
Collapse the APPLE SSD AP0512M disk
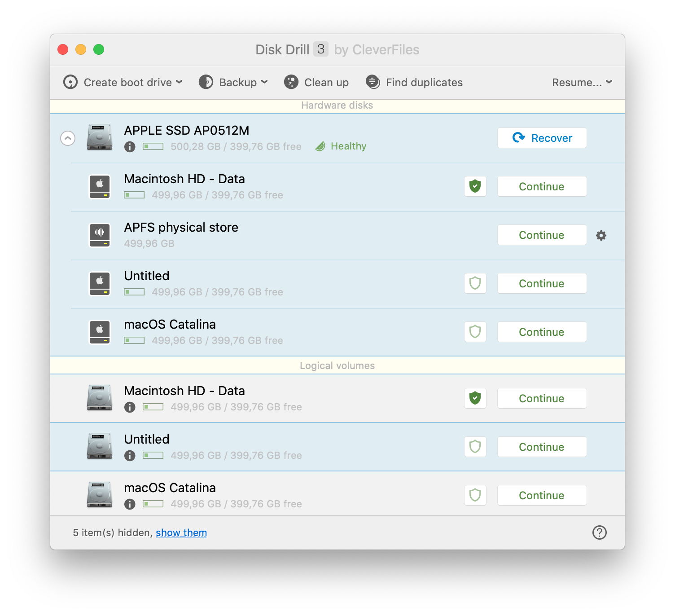click(68, 138)
